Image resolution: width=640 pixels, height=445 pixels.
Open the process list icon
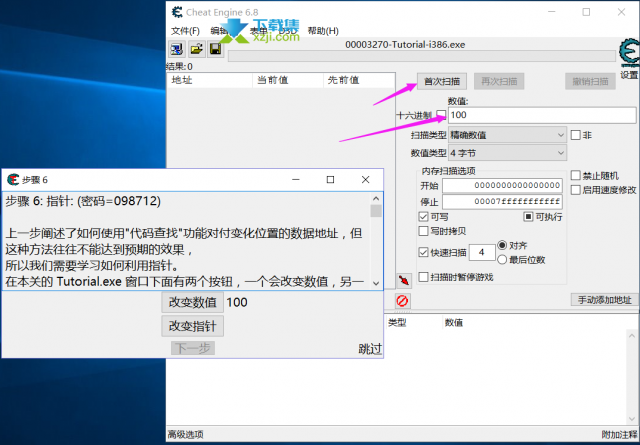177,49
